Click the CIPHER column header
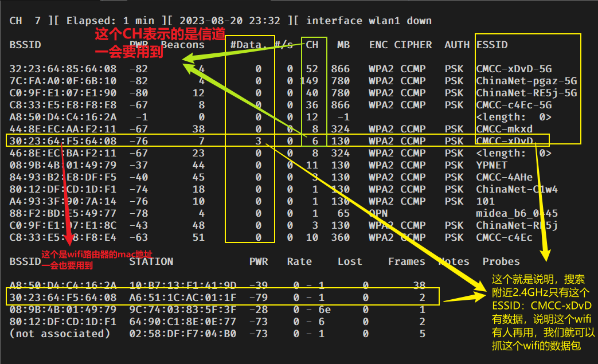 tap(413, 45)
